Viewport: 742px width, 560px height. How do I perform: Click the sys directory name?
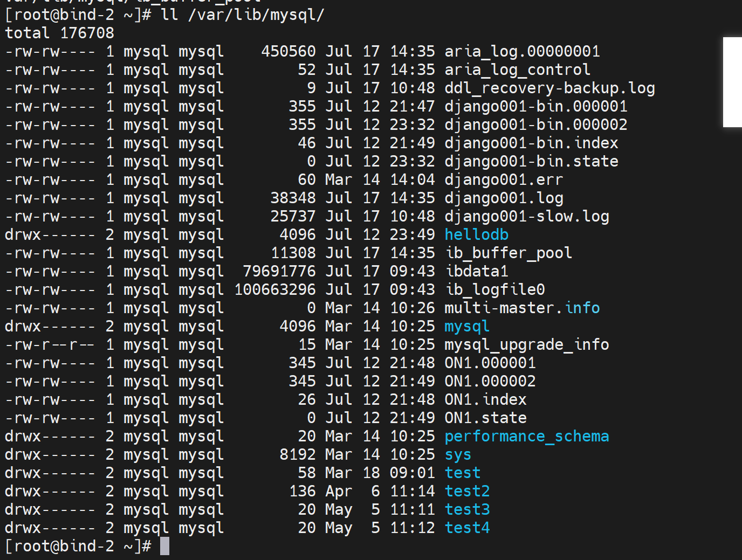pos(458,454)
